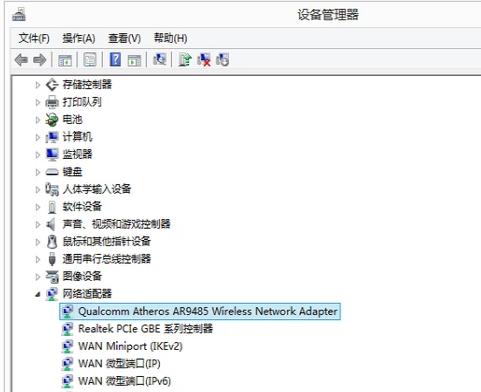The height and width of the screenshot is (392, 481).
Task: Open the Properties toolbar icon
Action: click(x=90, y=60)
